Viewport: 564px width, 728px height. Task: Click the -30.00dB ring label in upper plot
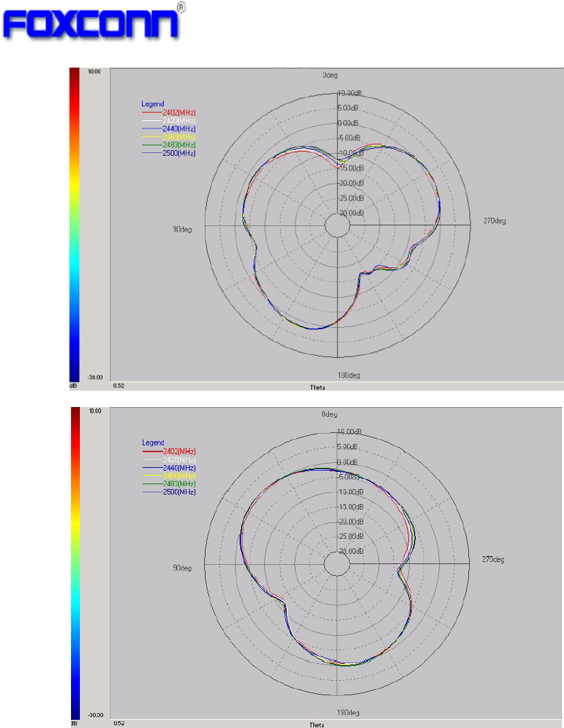(350, 213)
